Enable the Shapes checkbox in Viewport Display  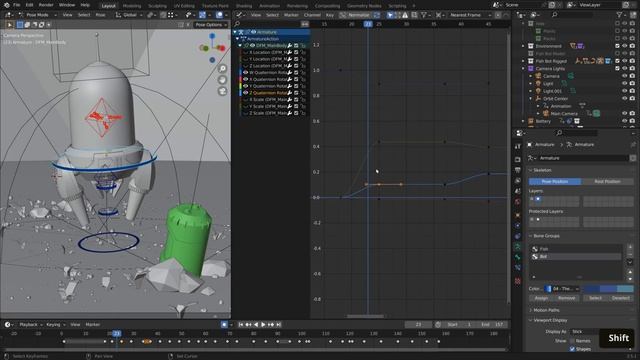(572, 349)
